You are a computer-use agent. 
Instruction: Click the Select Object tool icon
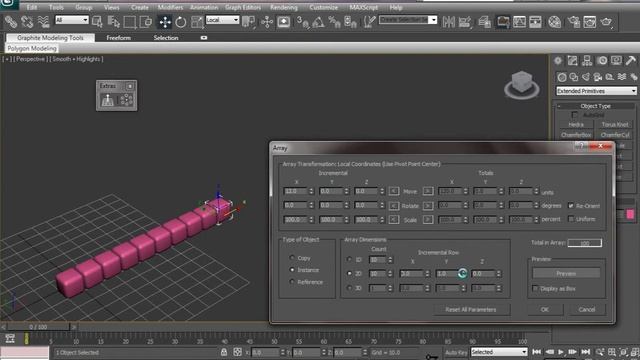pos(98,22)
